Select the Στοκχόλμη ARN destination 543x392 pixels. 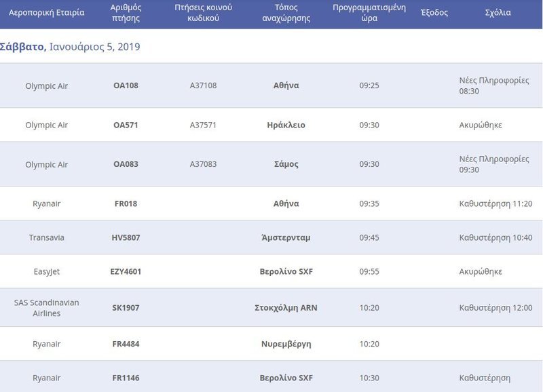pyautogui.click(x=286, y=308)
